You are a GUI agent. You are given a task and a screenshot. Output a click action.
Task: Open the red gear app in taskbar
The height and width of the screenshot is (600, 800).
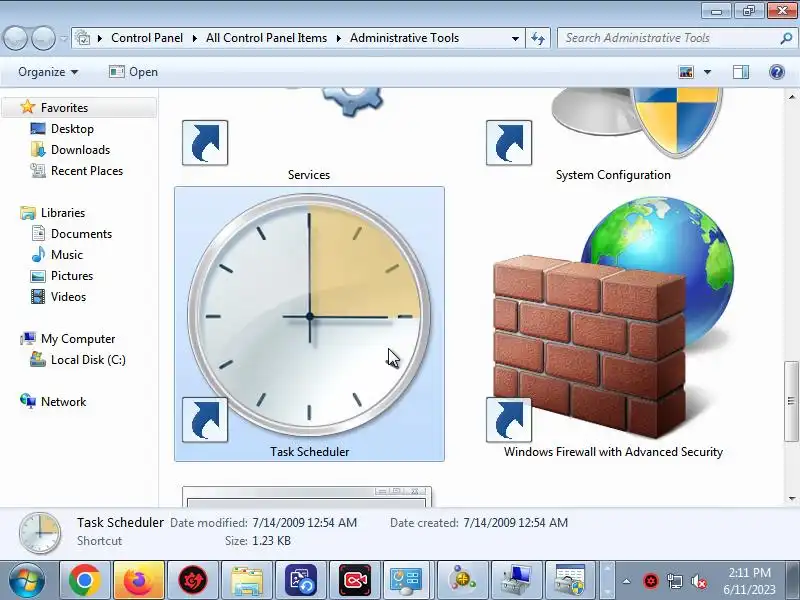coord(193,580)
